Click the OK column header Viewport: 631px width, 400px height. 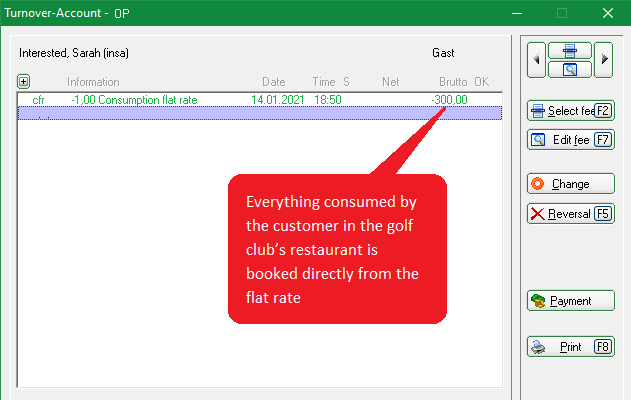click(481, 82)
